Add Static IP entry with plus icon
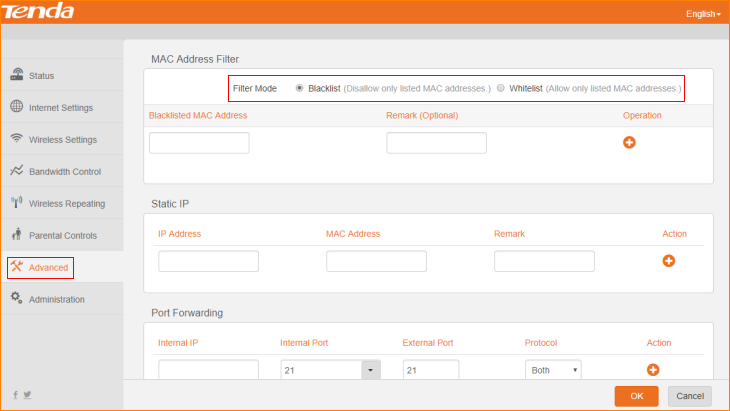This screenshot has width=730, height=411. click(668, 260)
